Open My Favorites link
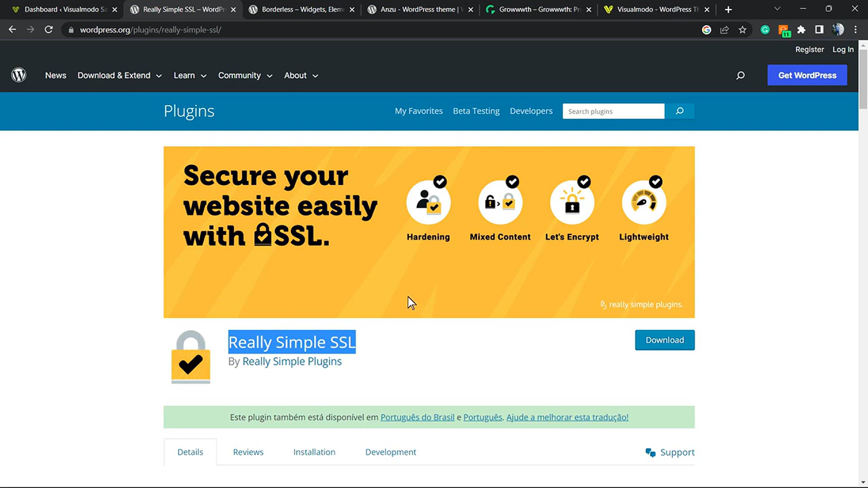Image resolution: width=868 pixels, height=488 pixels. (419, 111)
